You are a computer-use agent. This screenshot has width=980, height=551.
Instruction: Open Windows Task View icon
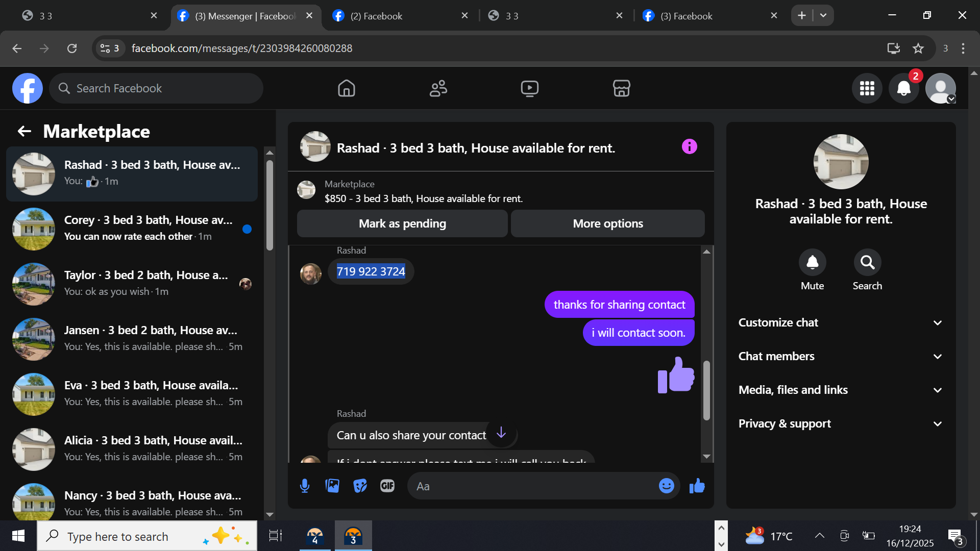tap(276, 536)
